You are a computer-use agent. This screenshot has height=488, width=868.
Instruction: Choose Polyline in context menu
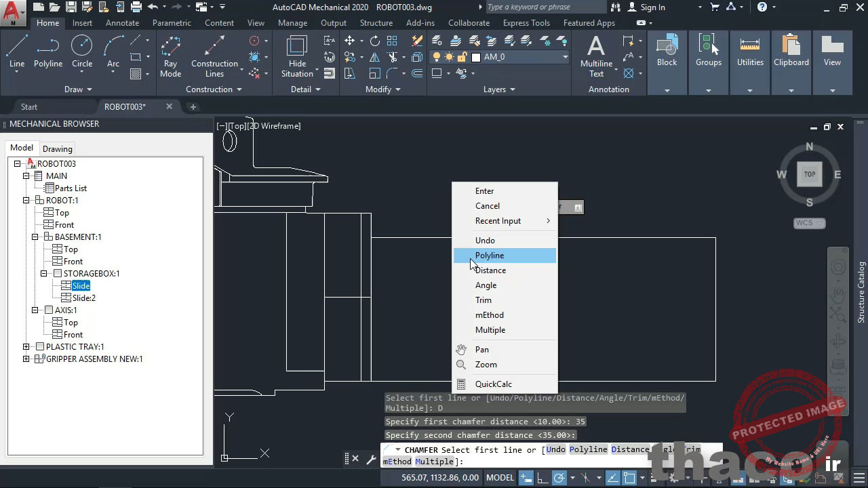point(505,256)
